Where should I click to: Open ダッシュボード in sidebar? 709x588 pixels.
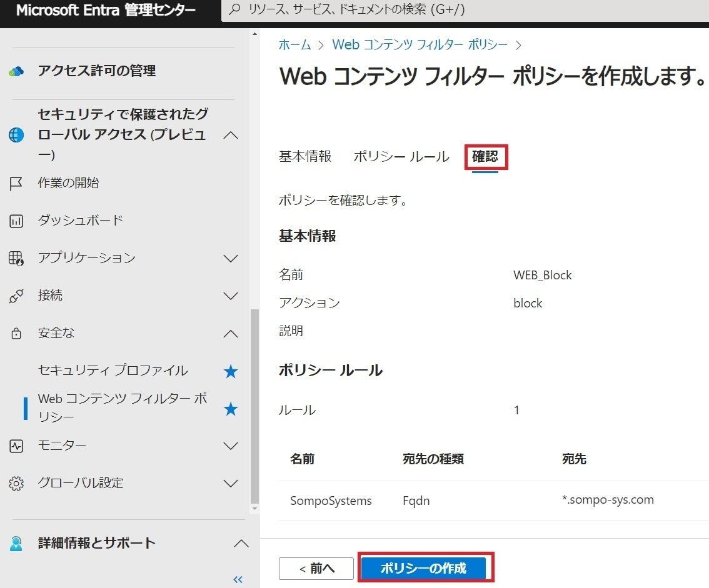point(81,220)
